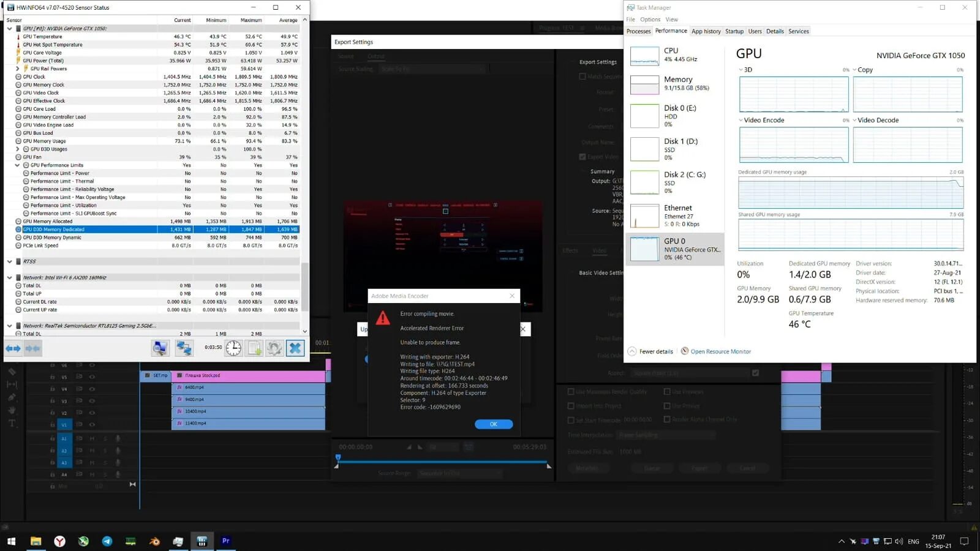
Task: Select Memory in Task Manager sidebar
Action: click(676, 84)
